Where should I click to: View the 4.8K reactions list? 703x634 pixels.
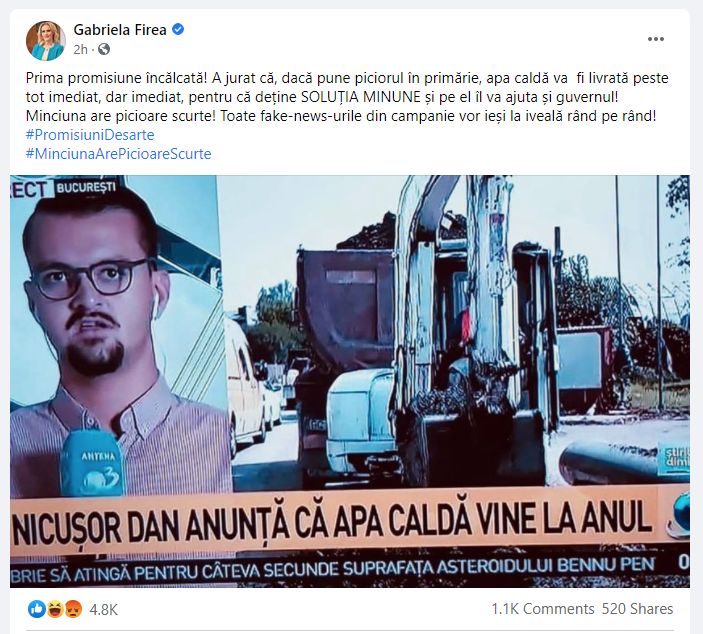pos(104,609)
